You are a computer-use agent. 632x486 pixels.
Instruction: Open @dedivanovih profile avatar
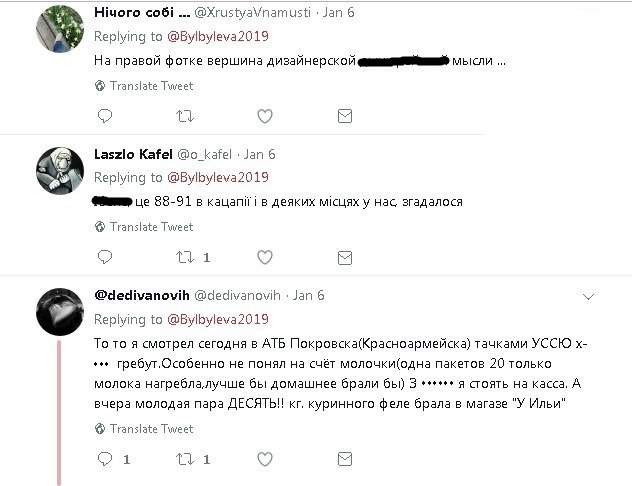[x=60, y=312]
